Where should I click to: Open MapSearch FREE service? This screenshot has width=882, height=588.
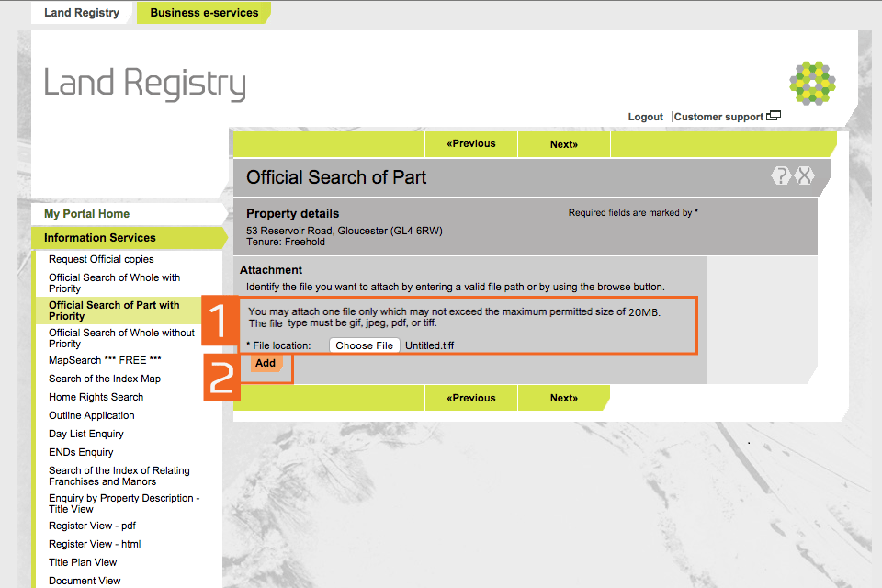coord(105,360)
